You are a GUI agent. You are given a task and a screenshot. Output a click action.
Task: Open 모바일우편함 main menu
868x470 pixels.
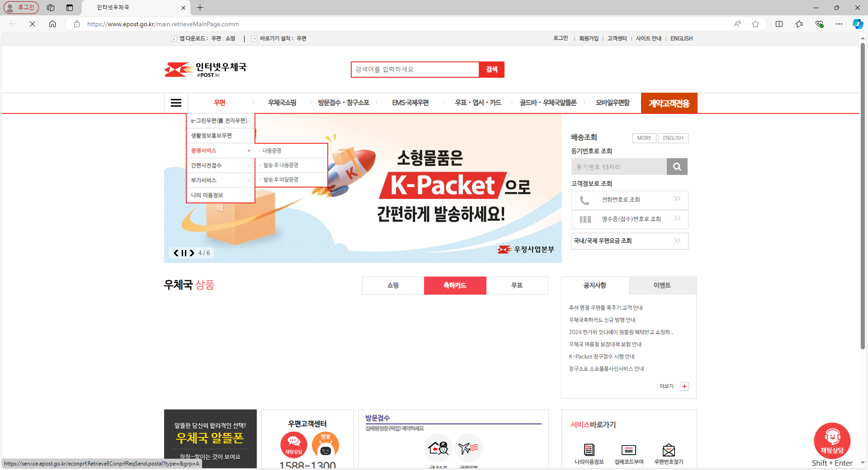pyautogui.click(x=613, y=103)
